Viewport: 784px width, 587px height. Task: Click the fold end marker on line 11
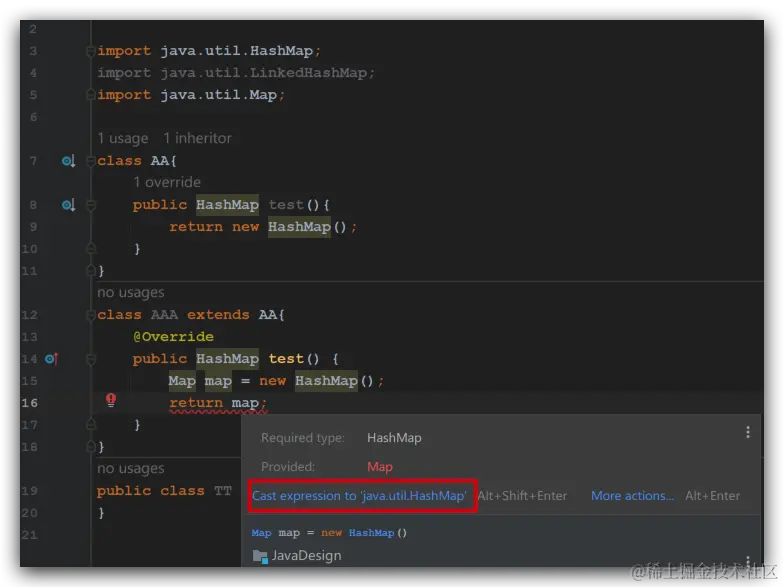pos(91,270)
